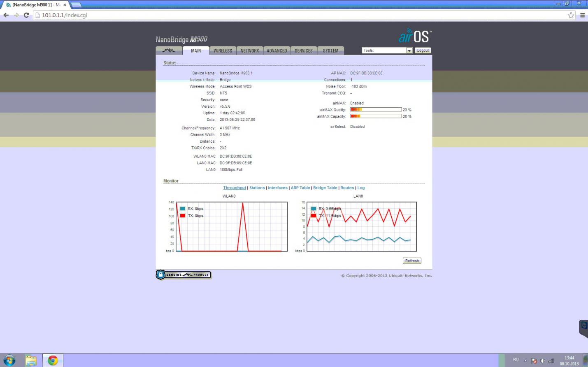This screenshot has height=367, width=588.
Task: Show the Throughput monitor
Action: pyautogui.click(x=235, y=188)
